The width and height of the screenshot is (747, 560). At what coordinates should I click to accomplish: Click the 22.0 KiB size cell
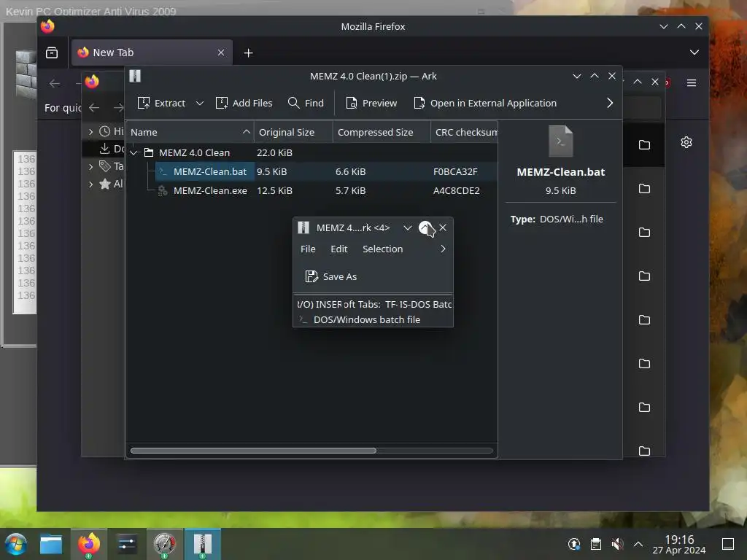point(274,153)
